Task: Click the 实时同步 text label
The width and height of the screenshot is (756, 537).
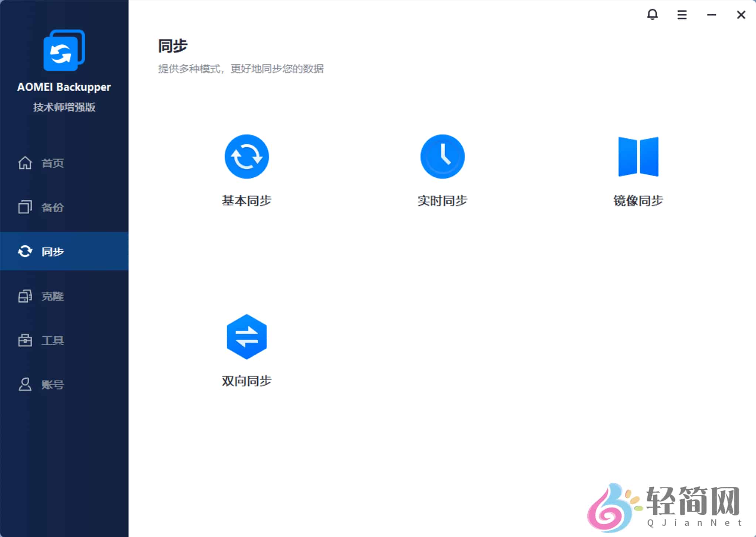Action: click(x=442, y=201)
